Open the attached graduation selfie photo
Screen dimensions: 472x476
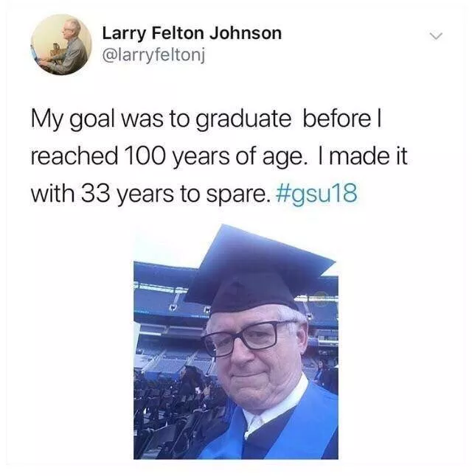tap(236, 342)
